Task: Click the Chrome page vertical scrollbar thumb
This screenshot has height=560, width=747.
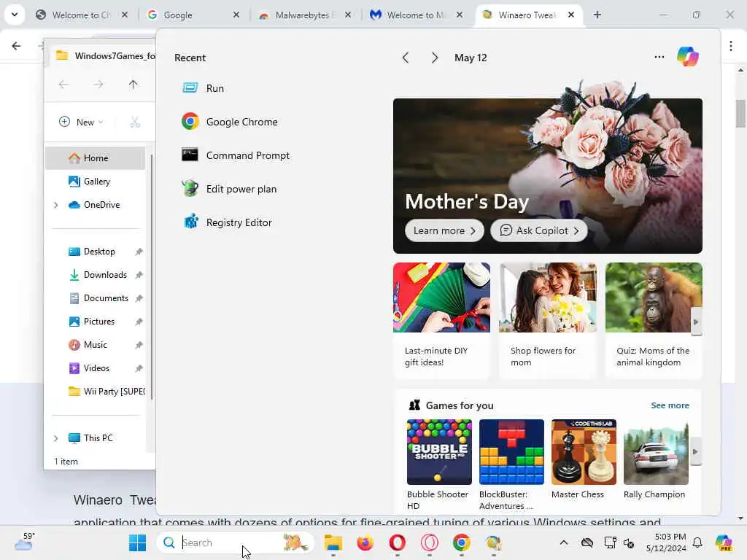Action: [740, 114]
